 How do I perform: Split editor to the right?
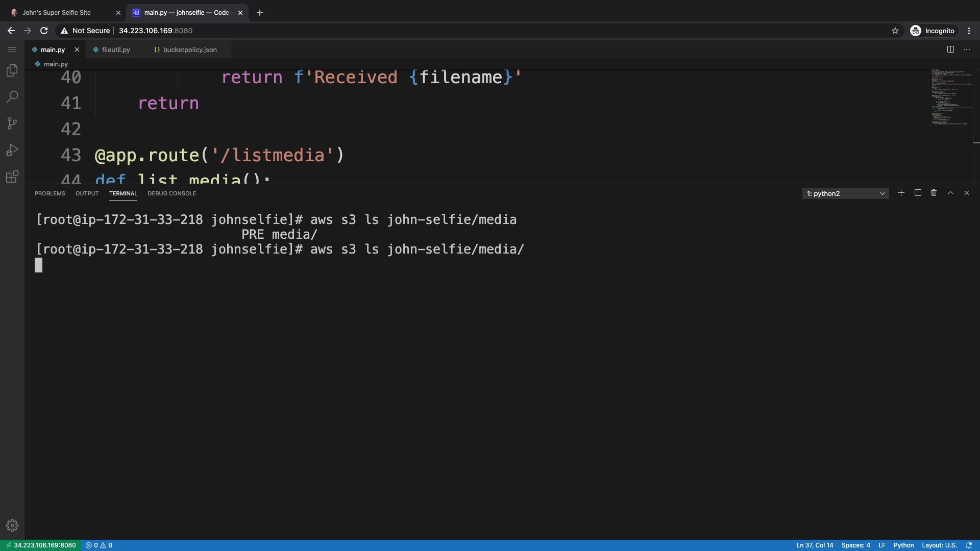950,49
